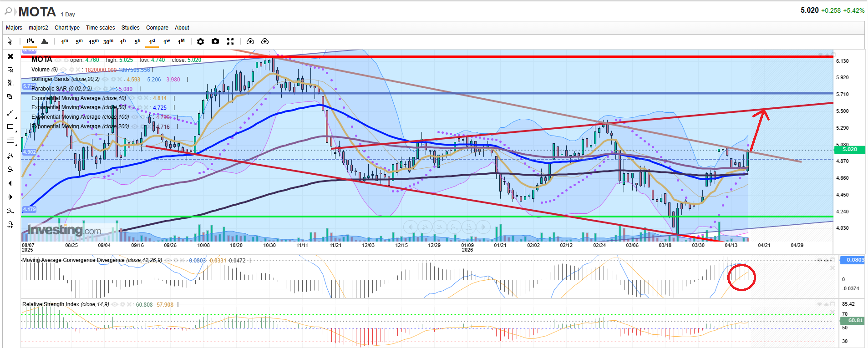This screenshot has width=868, height=348.
Task: Select the 5 minute timeframe
Action: 79,41
